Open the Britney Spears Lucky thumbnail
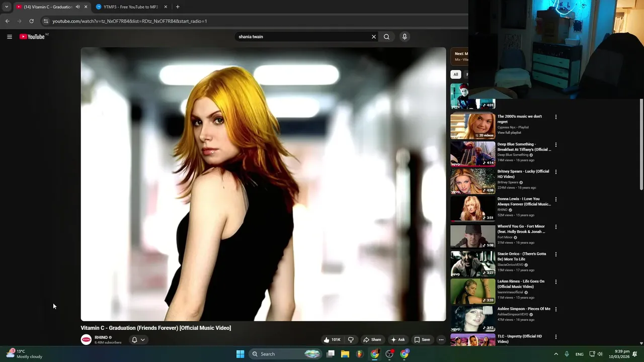 (x=473, y=181)
